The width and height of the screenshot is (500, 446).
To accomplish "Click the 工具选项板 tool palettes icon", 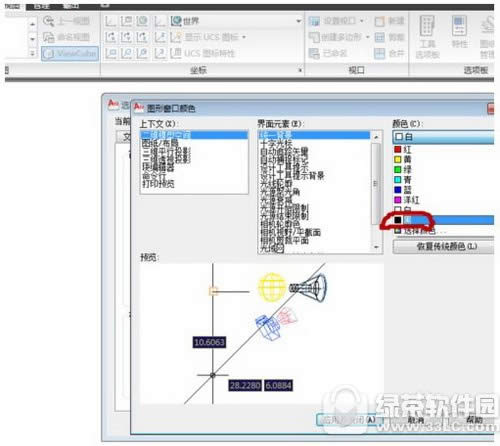I will click(427, 37).
